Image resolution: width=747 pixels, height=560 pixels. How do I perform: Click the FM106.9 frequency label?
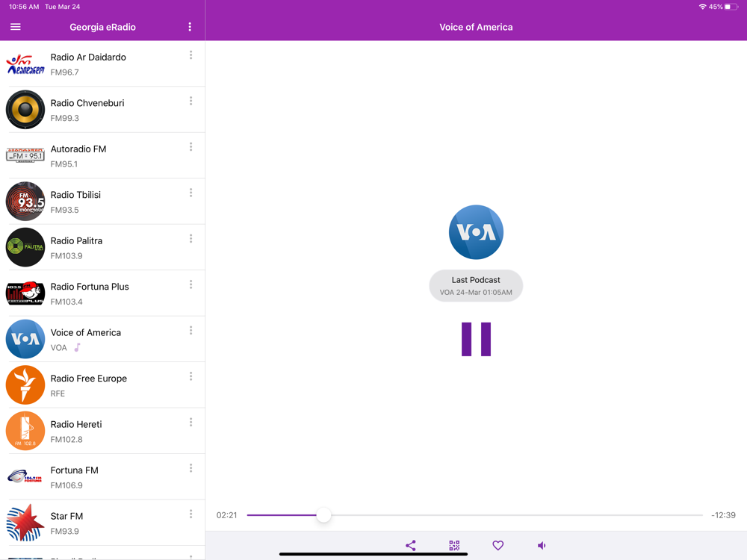(x=66, y=485)
